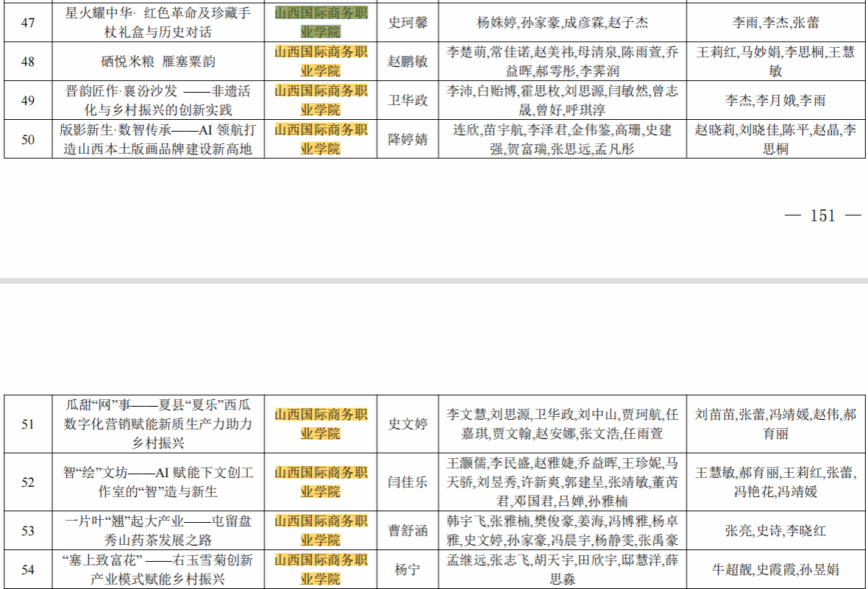This screenshot has width=868, height=589.
Task: Click the project title starting with 瓜甜"网"事
Action: point(158,424)
